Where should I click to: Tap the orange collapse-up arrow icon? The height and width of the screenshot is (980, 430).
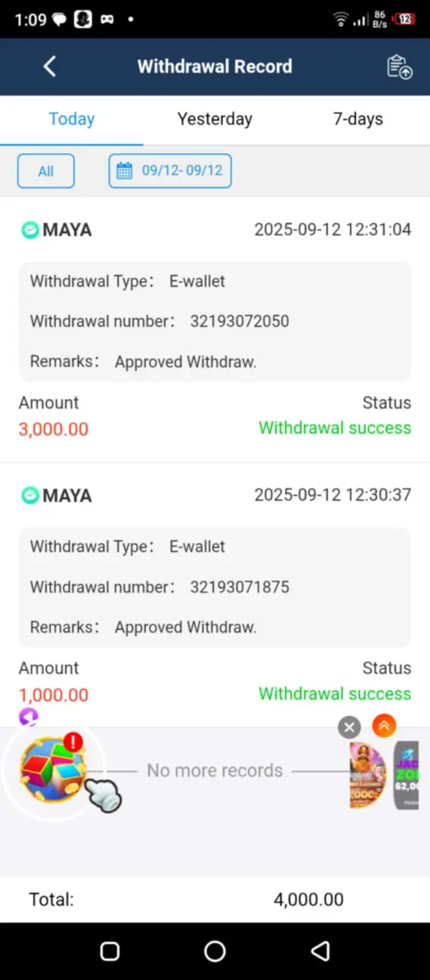click(x=384, y=726)
